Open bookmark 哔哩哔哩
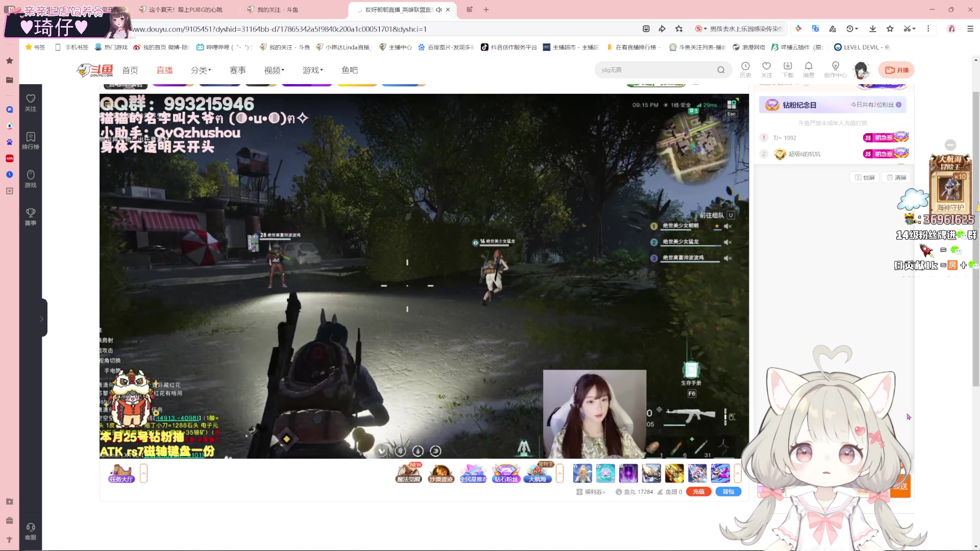The height and width of the screenshot is (551, 980). [225, 47]
